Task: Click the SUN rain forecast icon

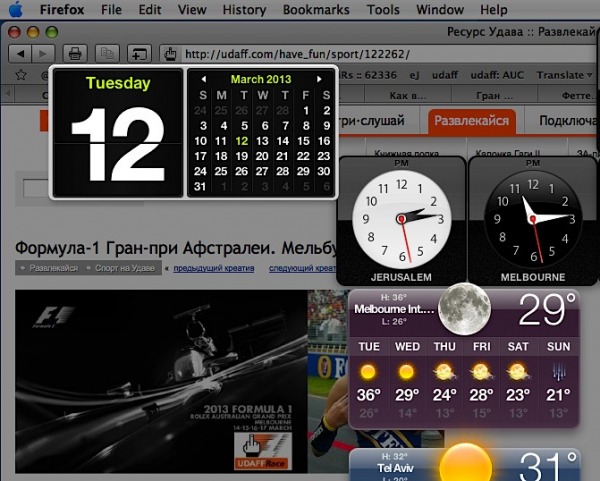Action: tap(558, 372)
